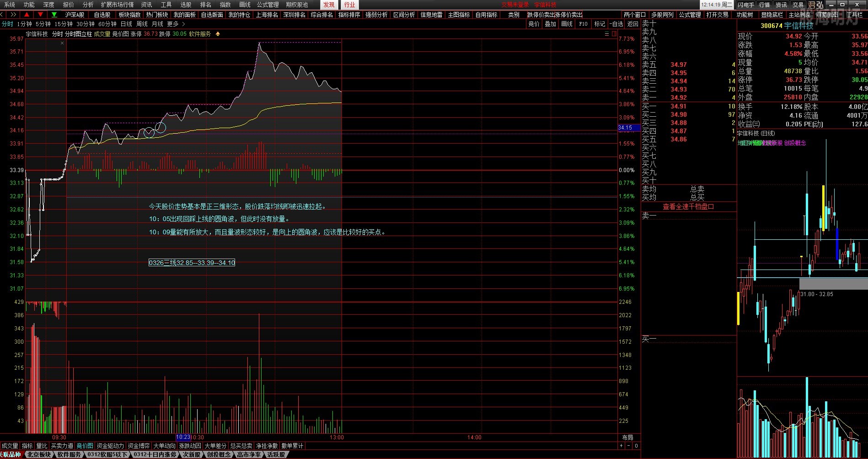The width and height of the screenshot is (868, 459).
Task: Open 我的持仓 toolbar item
Action: click(x=240, y=15)
